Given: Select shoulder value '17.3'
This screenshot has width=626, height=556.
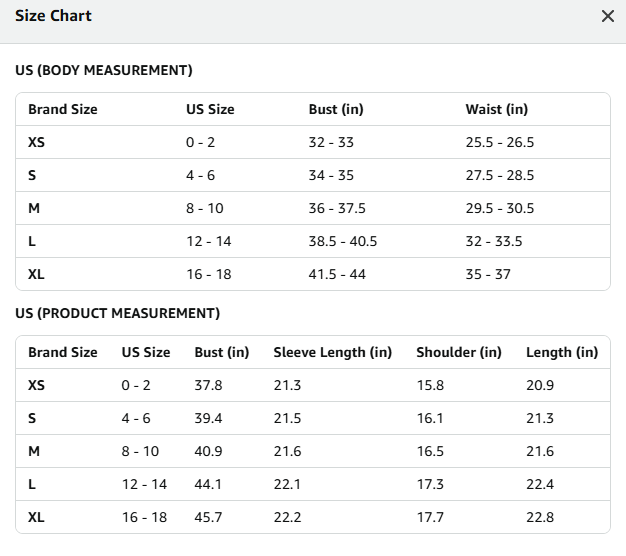Looking at the screenshot, I should 430,484.
